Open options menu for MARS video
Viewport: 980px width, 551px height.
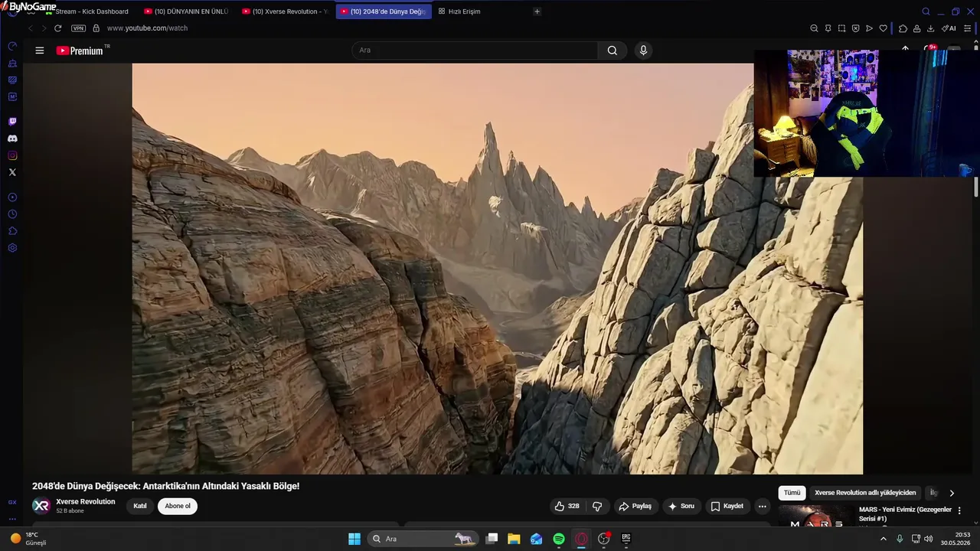pyautogui.click(x=959, y=510)
